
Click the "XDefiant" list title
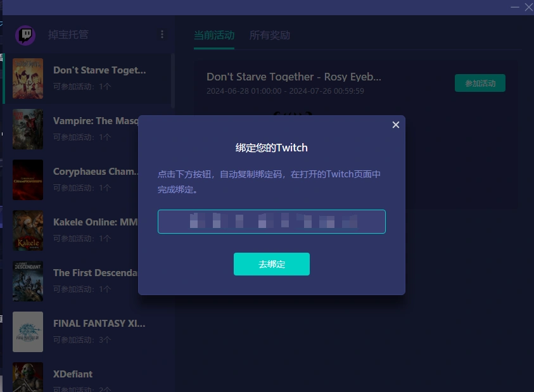[73, 374]
